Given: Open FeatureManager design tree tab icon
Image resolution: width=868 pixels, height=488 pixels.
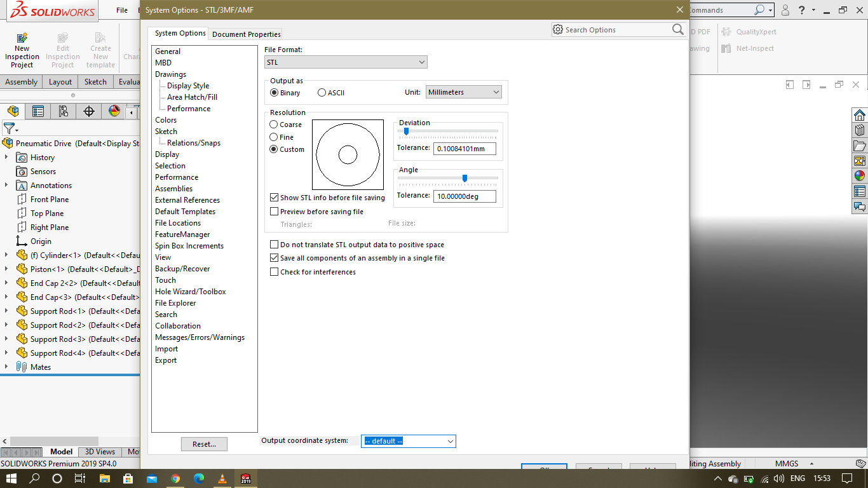Looking at the screenshot, I should (x=13, y=112).
